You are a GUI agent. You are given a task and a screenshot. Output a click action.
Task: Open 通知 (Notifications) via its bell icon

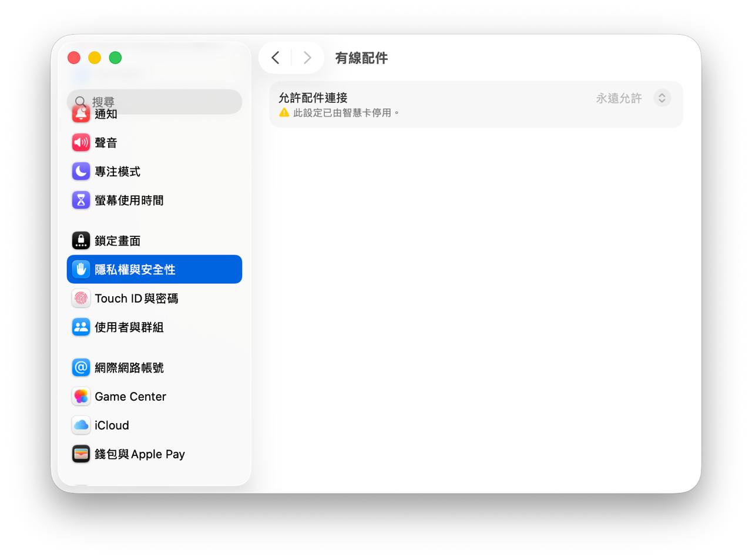coord(81,114)
